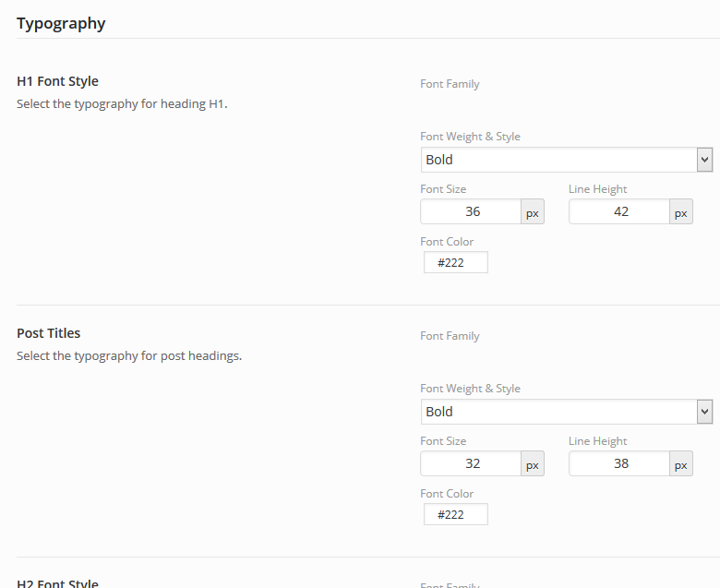Click the px unit beside H1 Line Height

pyautogui.click(x=681, y=212)
